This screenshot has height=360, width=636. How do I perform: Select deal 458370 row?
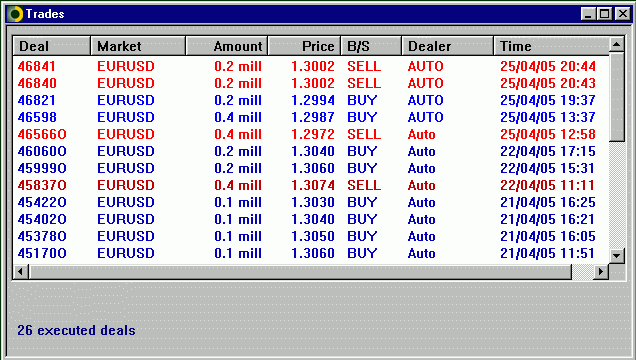pos(311,185)
